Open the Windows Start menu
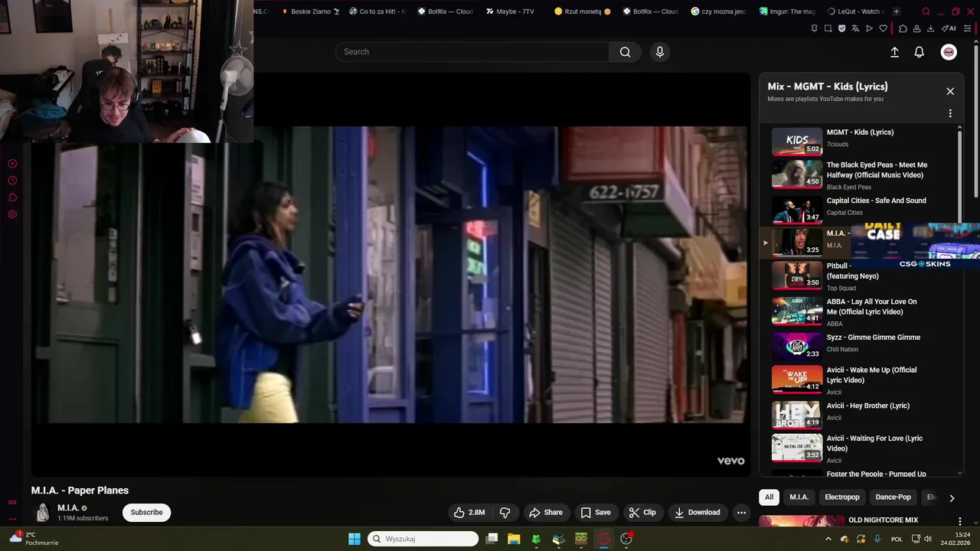The width and height of the screenshot is (980, 551). pos(354,539)
